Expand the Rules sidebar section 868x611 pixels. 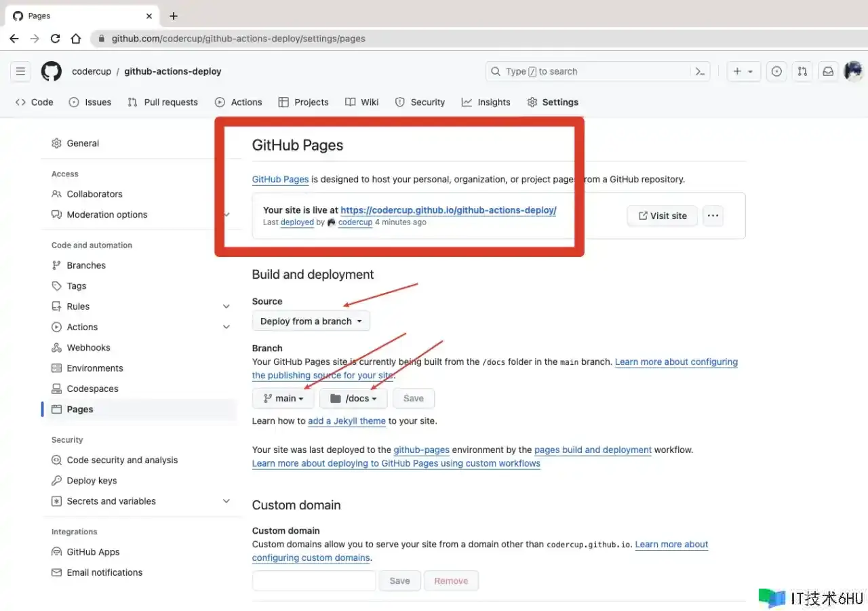(226, 307)
